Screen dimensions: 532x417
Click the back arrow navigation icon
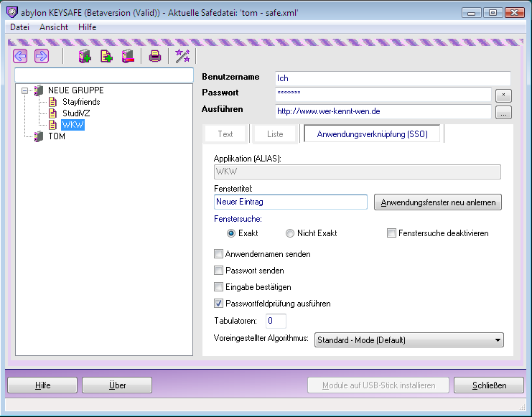[x=20, y=56]
